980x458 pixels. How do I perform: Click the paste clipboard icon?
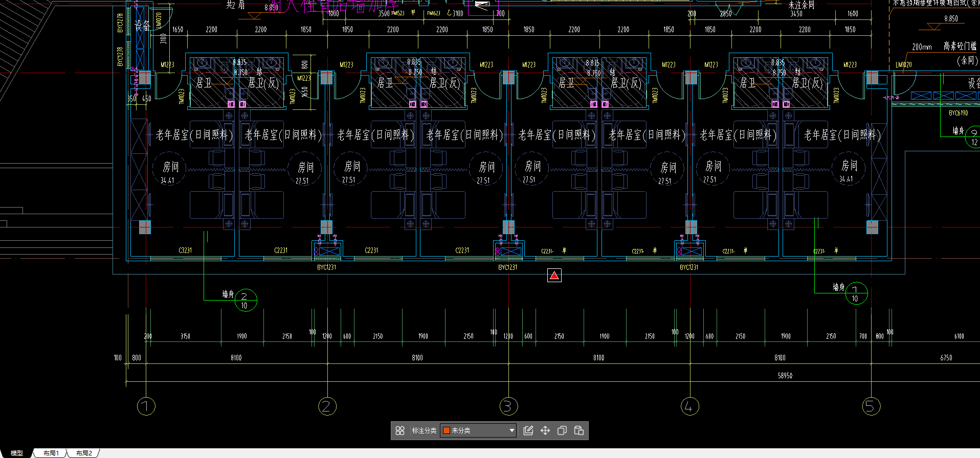[x=579, y=430]
